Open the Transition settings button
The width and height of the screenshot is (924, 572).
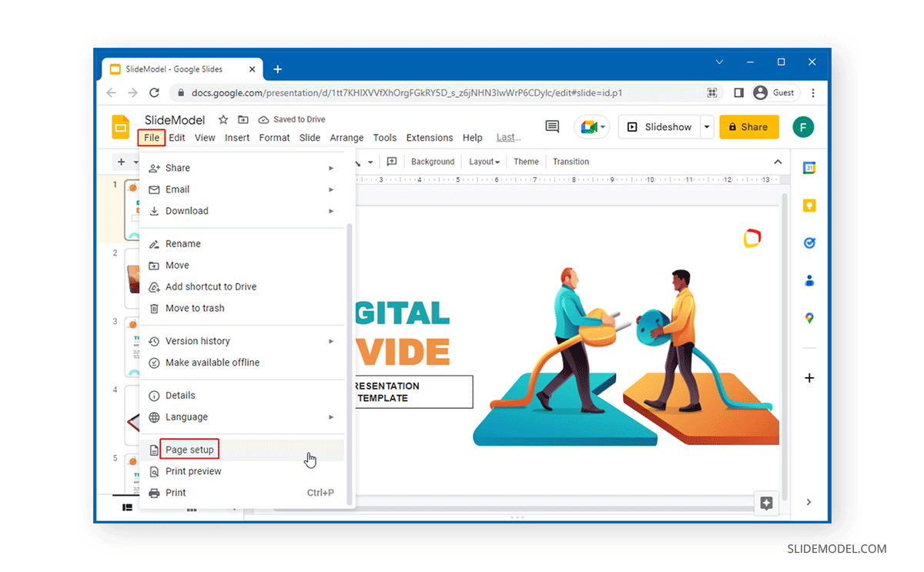pos(571,162)
